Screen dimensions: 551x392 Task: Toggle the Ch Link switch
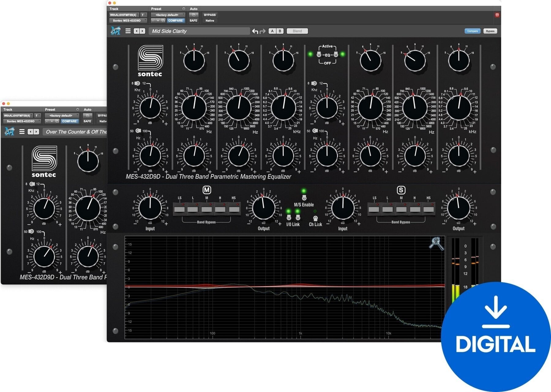click(315, 218)
